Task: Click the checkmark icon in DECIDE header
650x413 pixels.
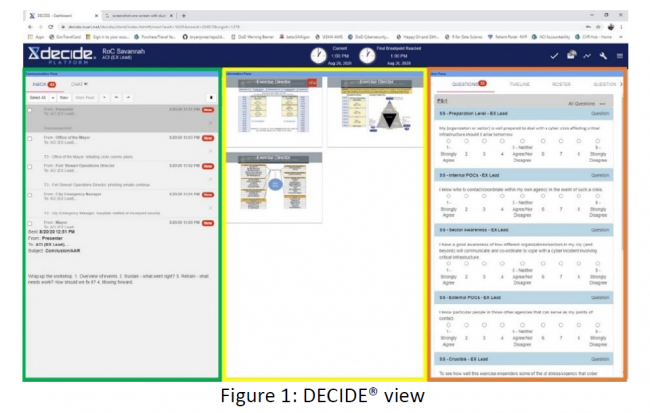Action: 554,56
